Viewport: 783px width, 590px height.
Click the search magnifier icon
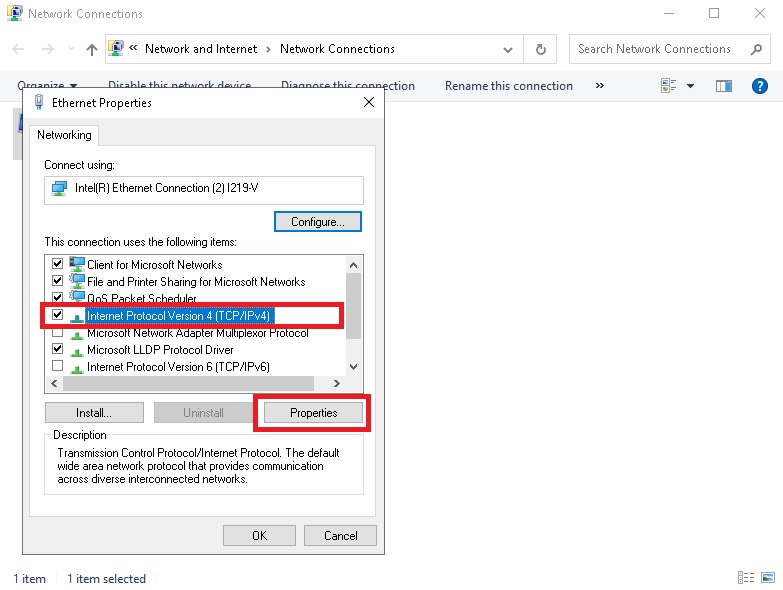click(755, 49)
